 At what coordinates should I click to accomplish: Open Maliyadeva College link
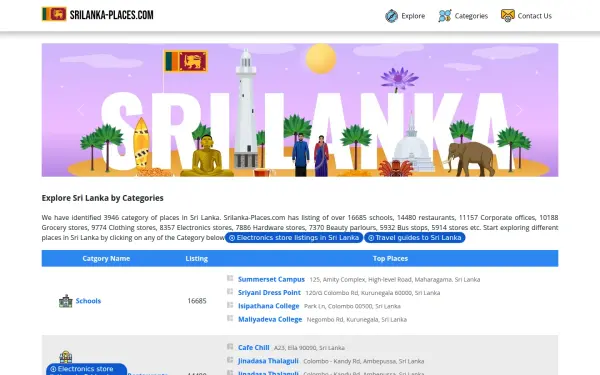click(270, 319)
